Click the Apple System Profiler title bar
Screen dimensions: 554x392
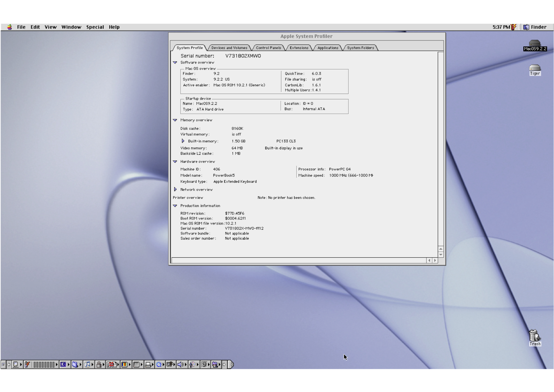click(x=307, y=36)
